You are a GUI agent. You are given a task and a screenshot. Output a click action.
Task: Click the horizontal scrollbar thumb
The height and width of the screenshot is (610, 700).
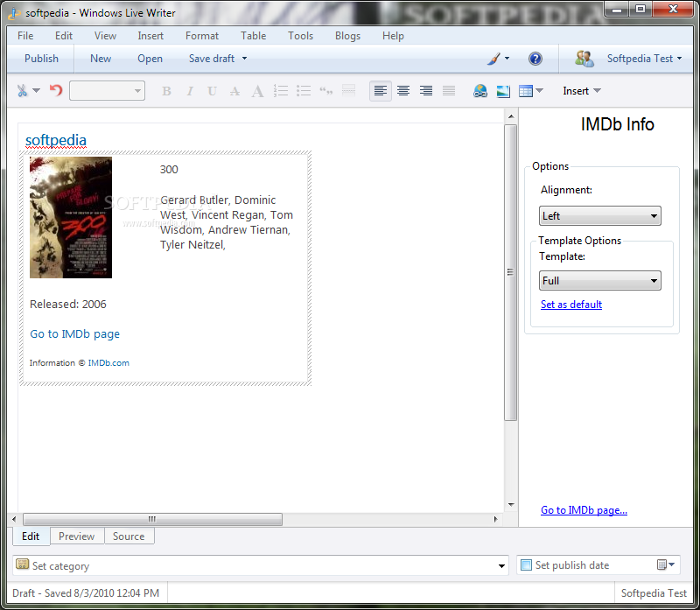152,519
